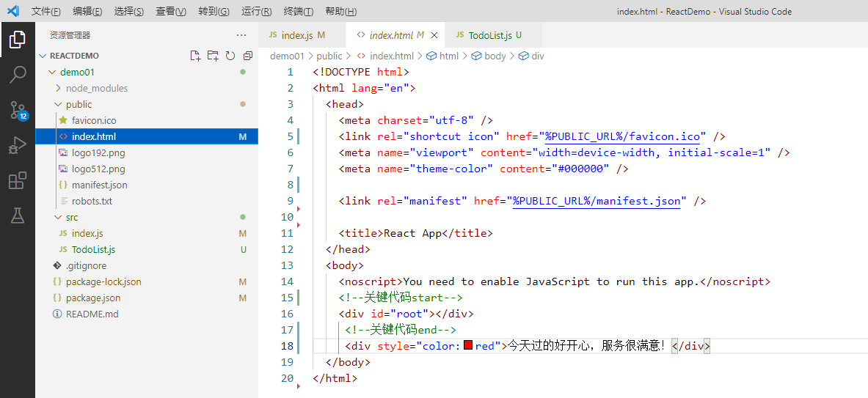Screen dimensions: 868x398
Task: Click the 关键代码end comment on line 17
Action: click(401, 330)
